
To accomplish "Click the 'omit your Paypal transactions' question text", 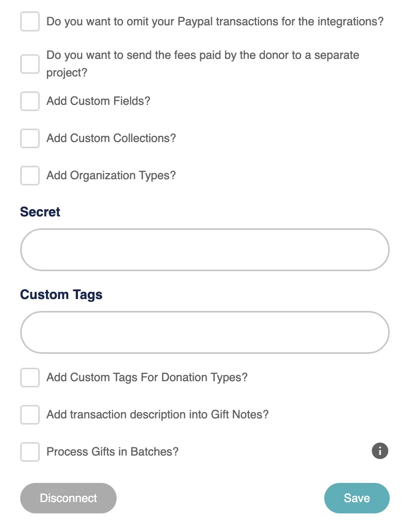I will click(x=215, y=22).
